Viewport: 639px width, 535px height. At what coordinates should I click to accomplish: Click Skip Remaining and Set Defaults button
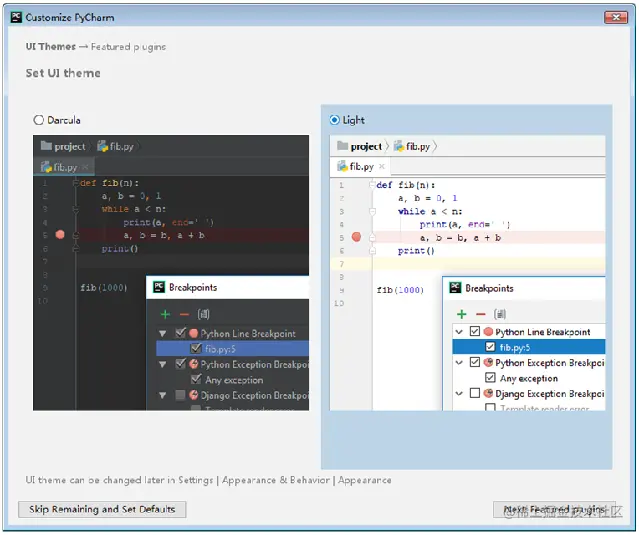(x=102, y=509)
